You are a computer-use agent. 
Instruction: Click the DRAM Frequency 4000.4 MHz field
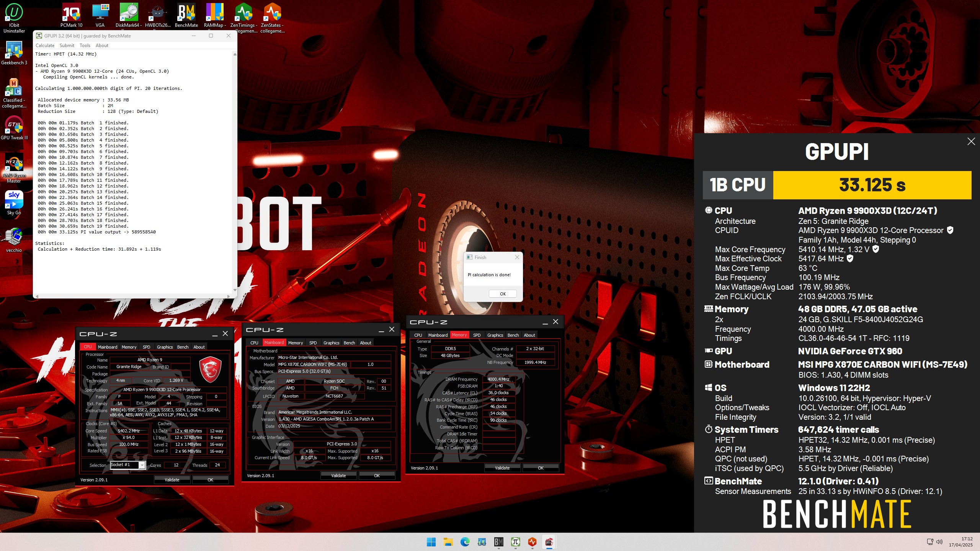click(x=498, y=379)
